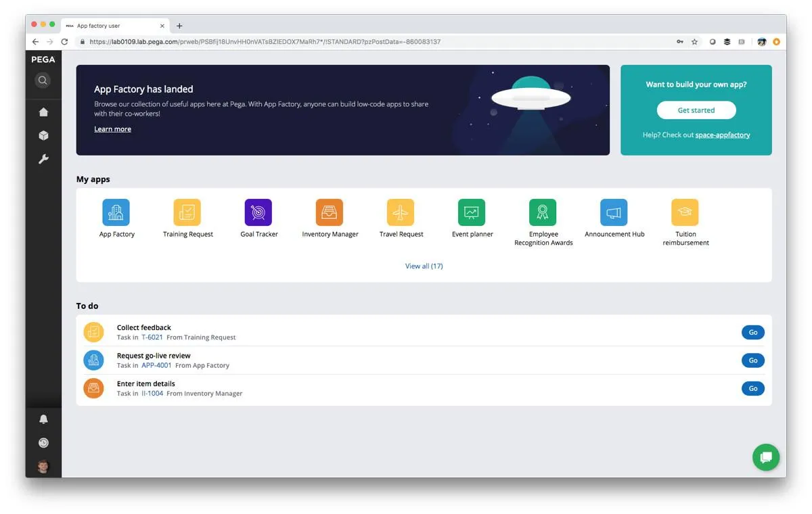Screen dimensions: 812x514
Task: Open Employee Recognition Awards app
Action: [x=543, y=212]
